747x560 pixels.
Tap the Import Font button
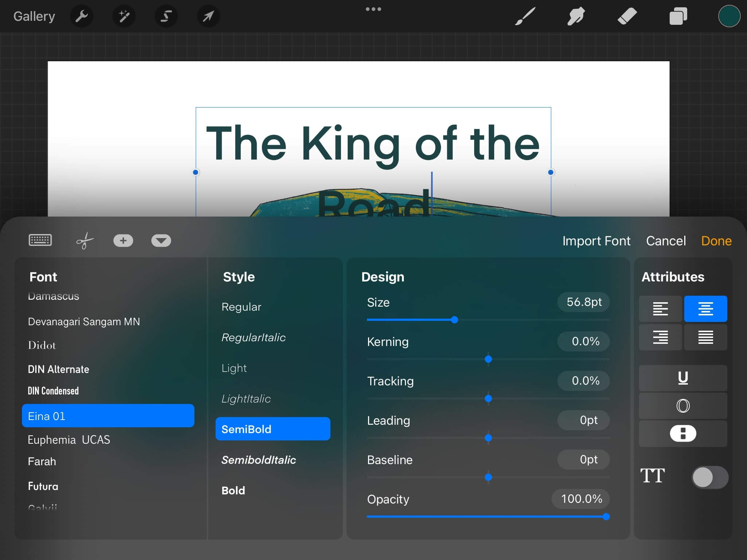[596, 241]
